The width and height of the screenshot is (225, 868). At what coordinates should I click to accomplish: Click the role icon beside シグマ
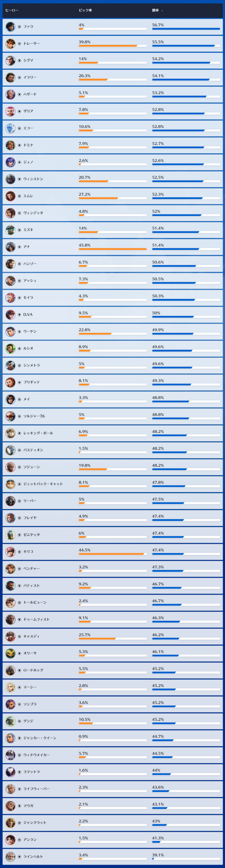(x=19, y=60)
